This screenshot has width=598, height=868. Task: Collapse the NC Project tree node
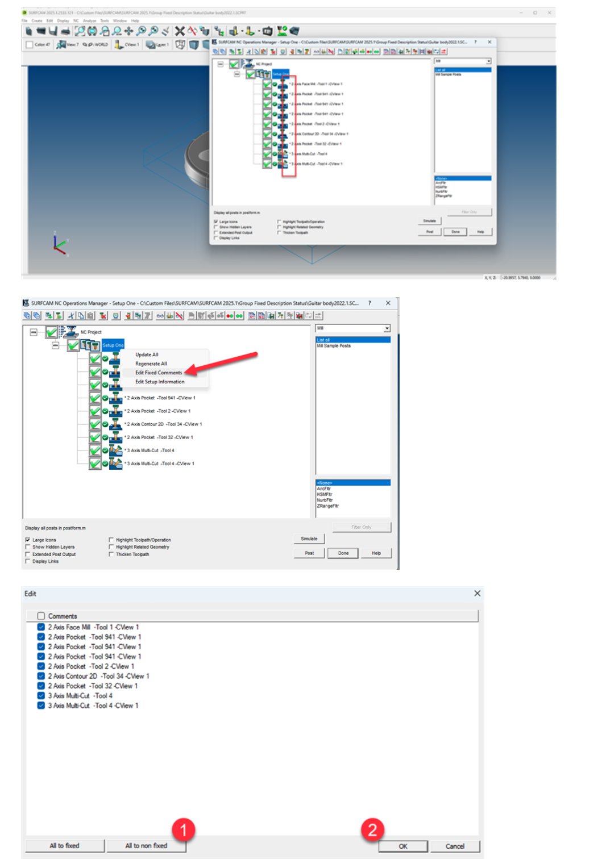pyautogui.click(x=33, y=332)
